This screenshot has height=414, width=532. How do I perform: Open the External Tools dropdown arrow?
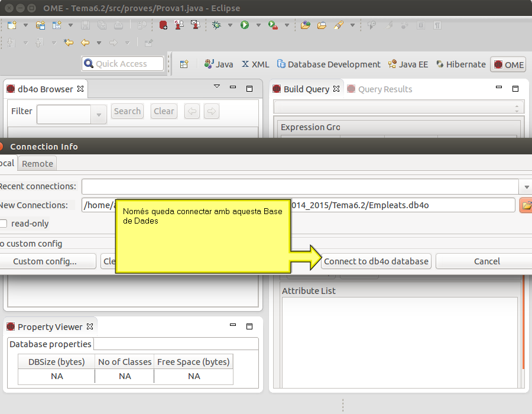click(287, 25)
